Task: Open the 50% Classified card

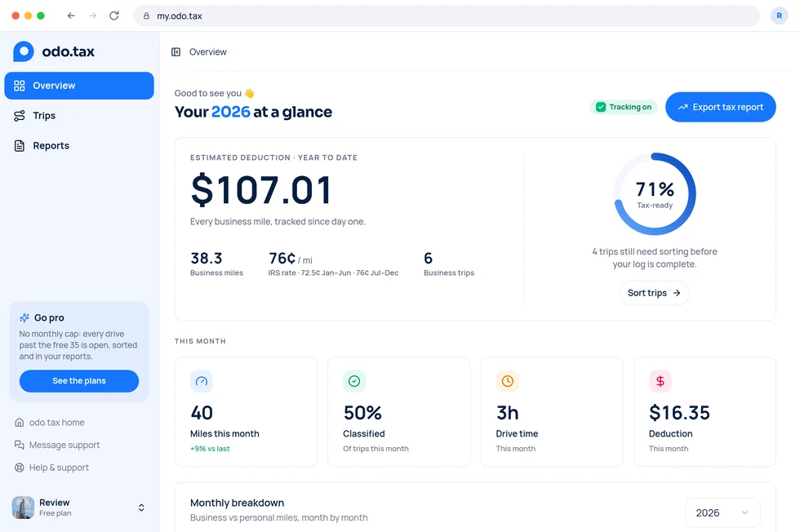Action: 399,411
